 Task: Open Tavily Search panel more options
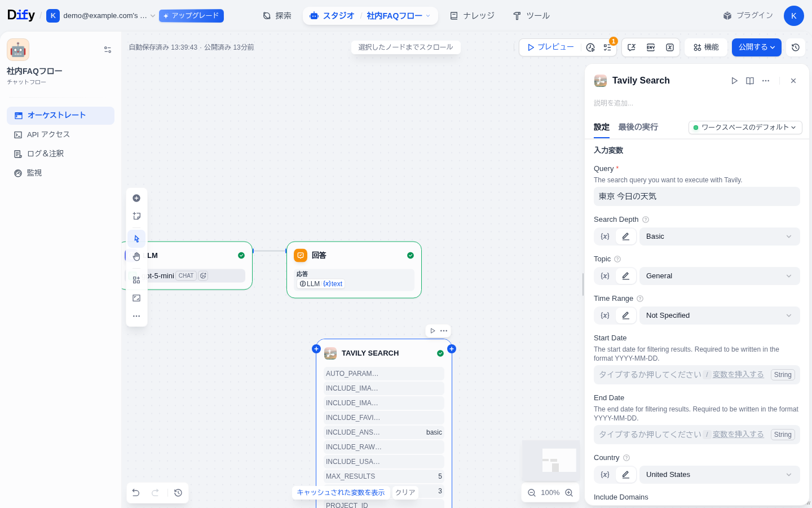[766, 81]
